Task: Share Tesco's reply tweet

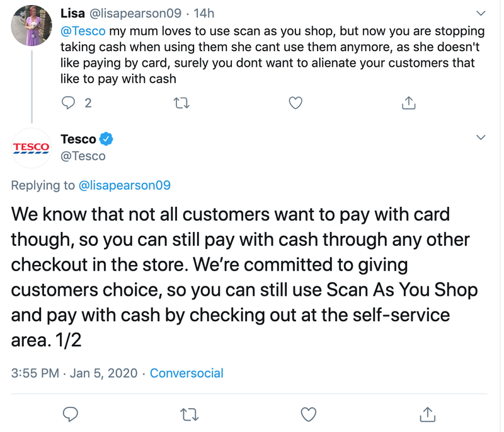Action: point(427,414)
